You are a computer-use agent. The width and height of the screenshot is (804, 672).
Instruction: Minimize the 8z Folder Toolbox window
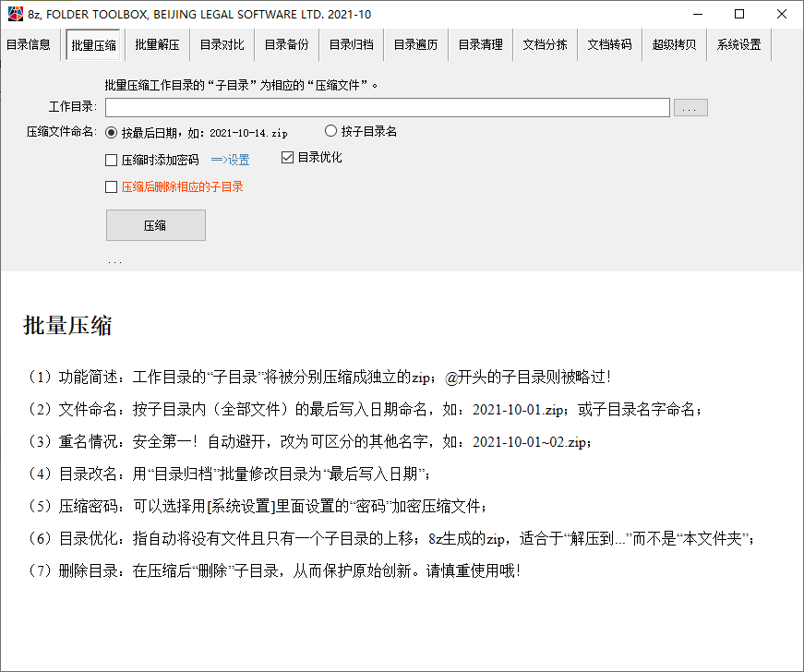698,14
